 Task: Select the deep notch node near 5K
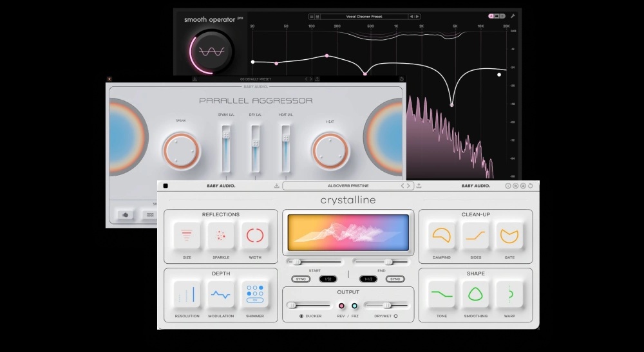(452, 105)
